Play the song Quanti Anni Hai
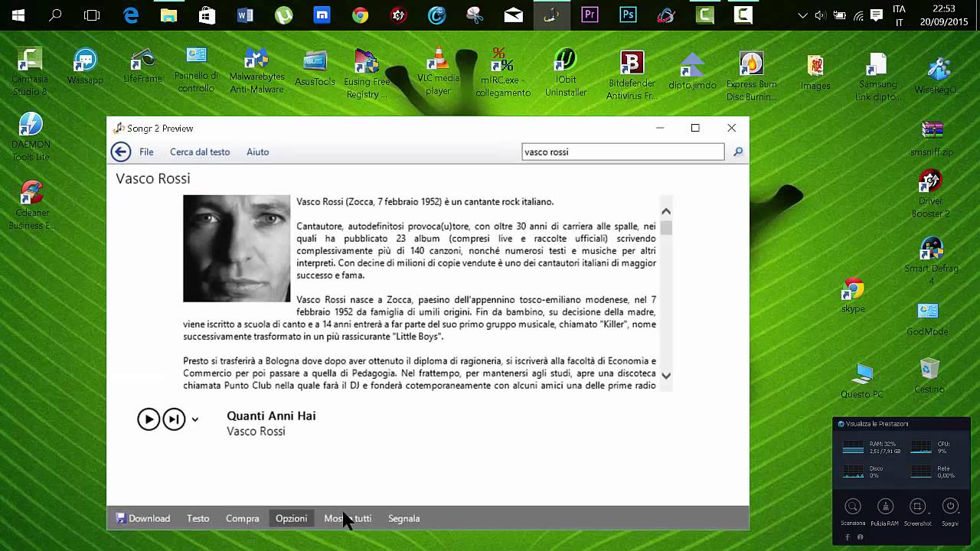 149,419
